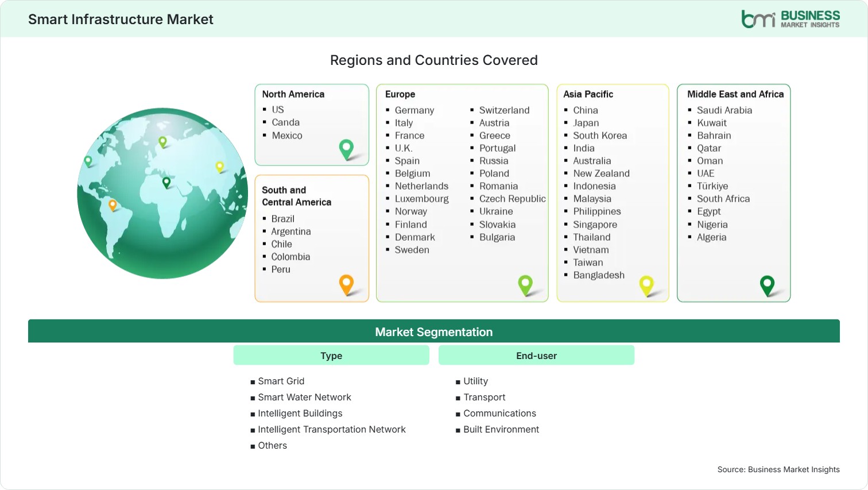Click the yellow pin over Asia on globe

tap(219, 167)
